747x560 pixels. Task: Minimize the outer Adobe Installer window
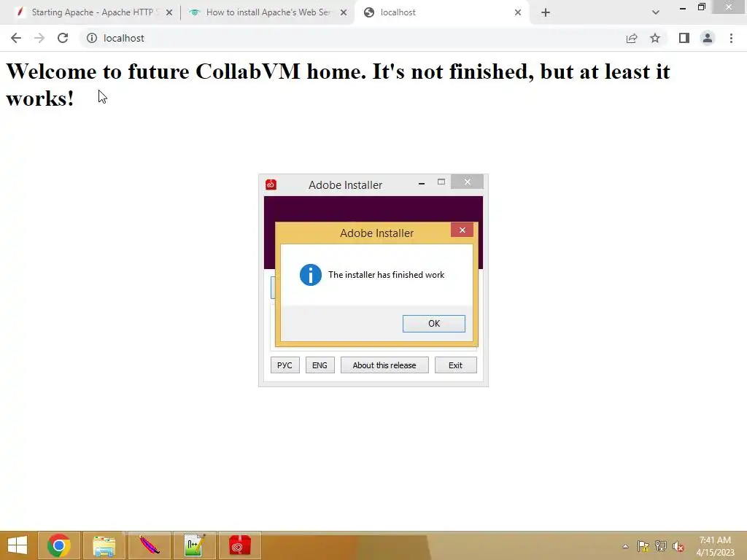(422, 183)
